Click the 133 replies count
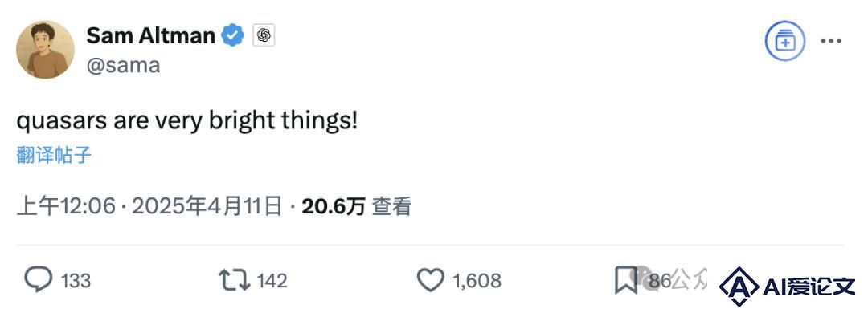 coord(76,281)
